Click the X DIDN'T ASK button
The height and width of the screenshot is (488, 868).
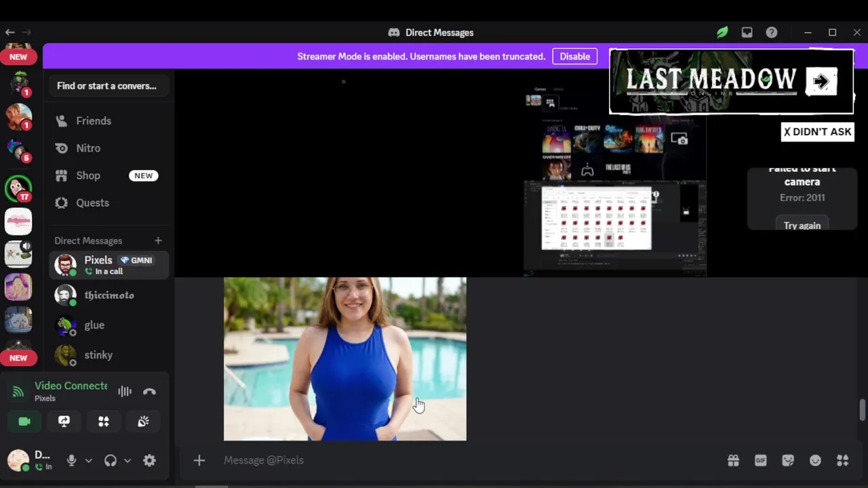[817, 131]
